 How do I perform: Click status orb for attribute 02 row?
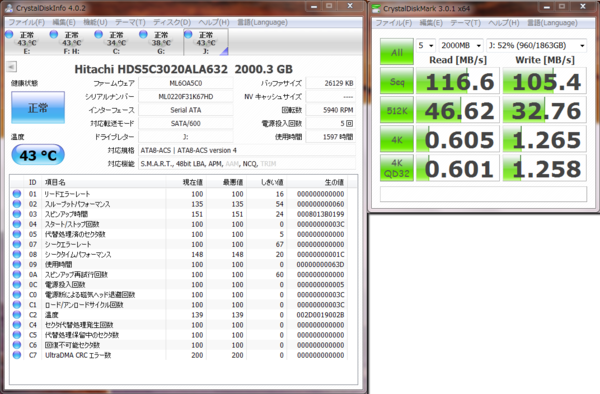[17, 204]
